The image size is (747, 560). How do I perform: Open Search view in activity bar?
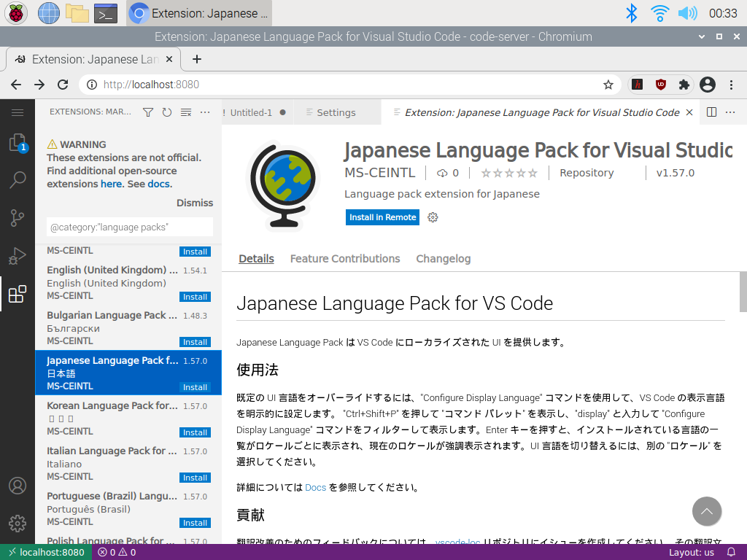click(x=18, y=179)
